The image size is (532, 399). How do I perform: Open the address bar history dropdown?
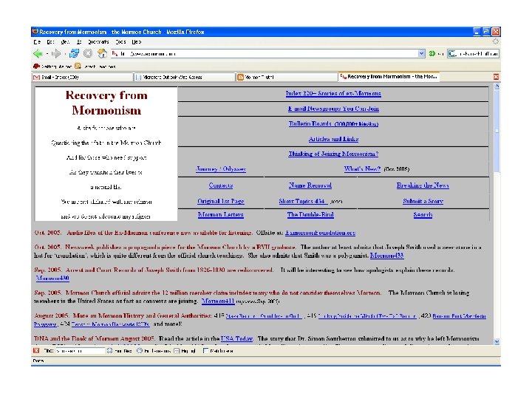click(421, 54)
